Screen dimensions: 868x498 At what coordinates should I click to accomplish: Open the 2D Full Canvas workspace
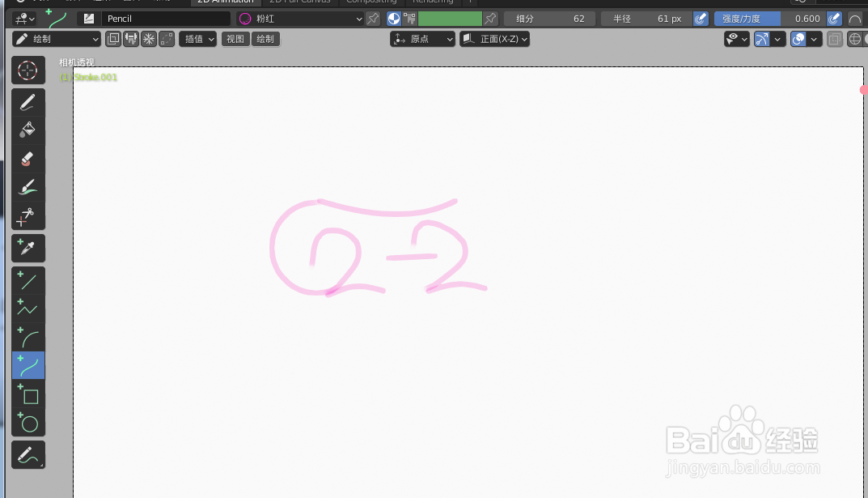pos(300,2)
